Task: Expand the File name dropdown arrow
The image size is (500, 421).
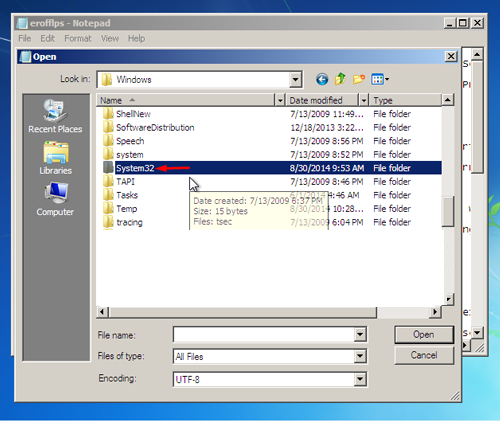Action: [360, 334]
